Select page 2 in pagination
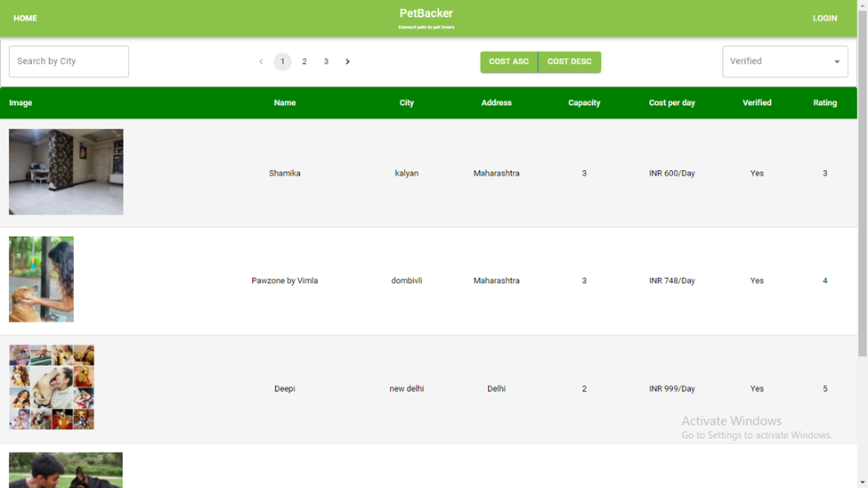This screenshot has width=868, height=488. pyautogui.click(x=304, y=61)
